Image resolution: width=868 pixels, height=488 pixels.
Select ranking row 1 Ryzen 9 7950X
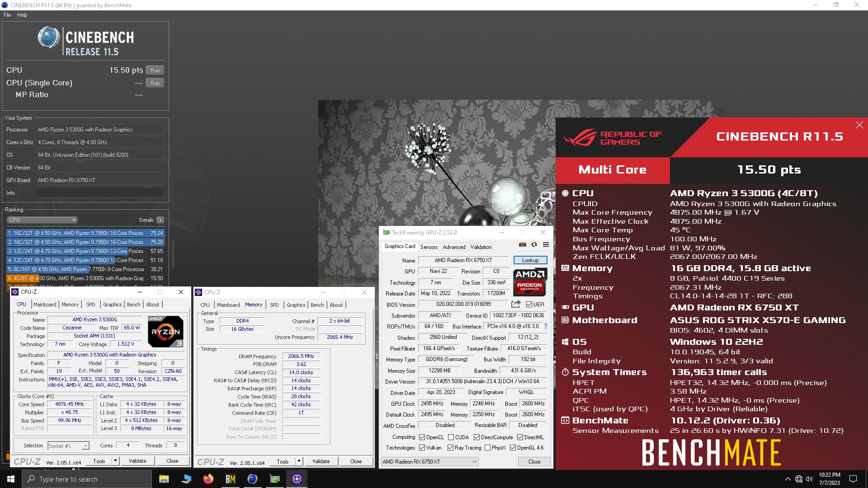[85, 233]
